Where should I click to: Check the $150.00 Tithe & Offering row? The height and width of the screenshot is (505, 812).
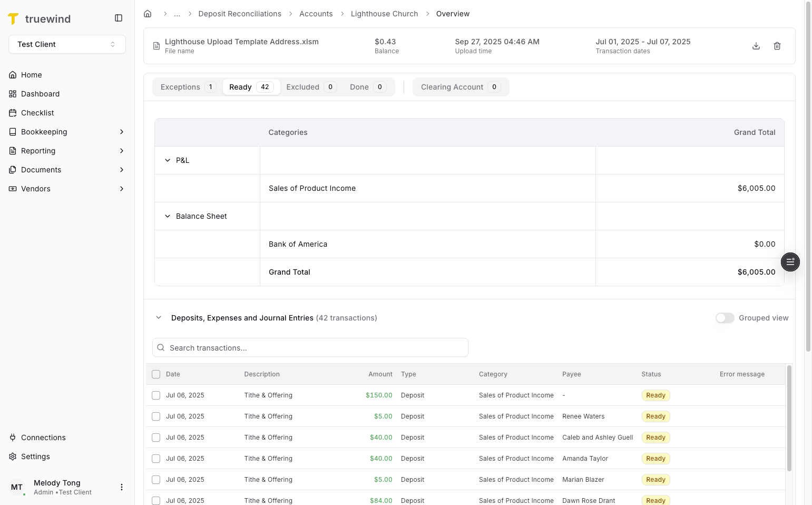pos(155,395)
